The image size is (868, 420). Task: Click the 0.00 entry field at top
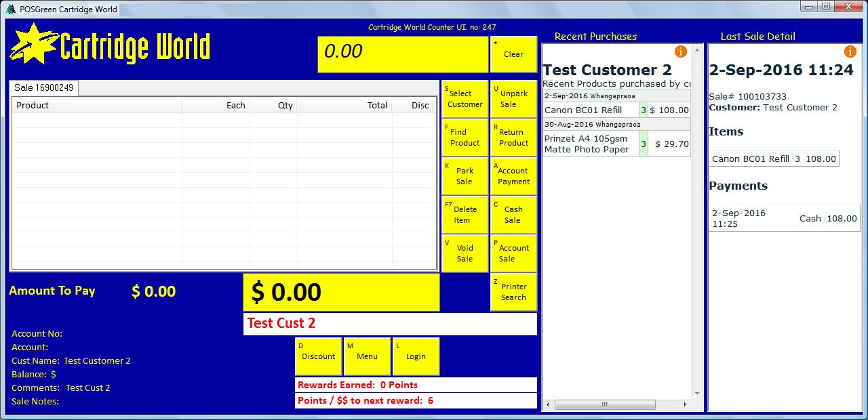[403, 54]
